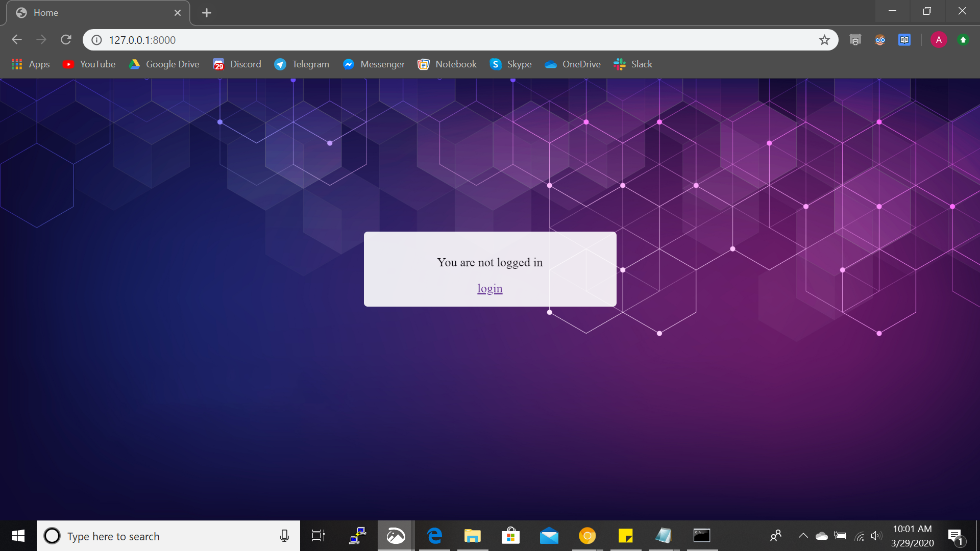
Task: Open the Messenger bookmark
Action: pos(374,64)
